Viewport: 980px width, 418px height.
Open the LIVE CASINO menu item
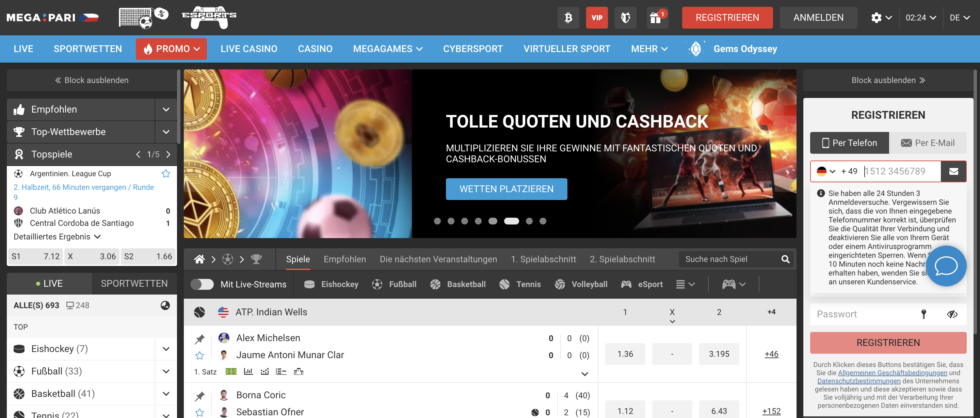point(249,49)
